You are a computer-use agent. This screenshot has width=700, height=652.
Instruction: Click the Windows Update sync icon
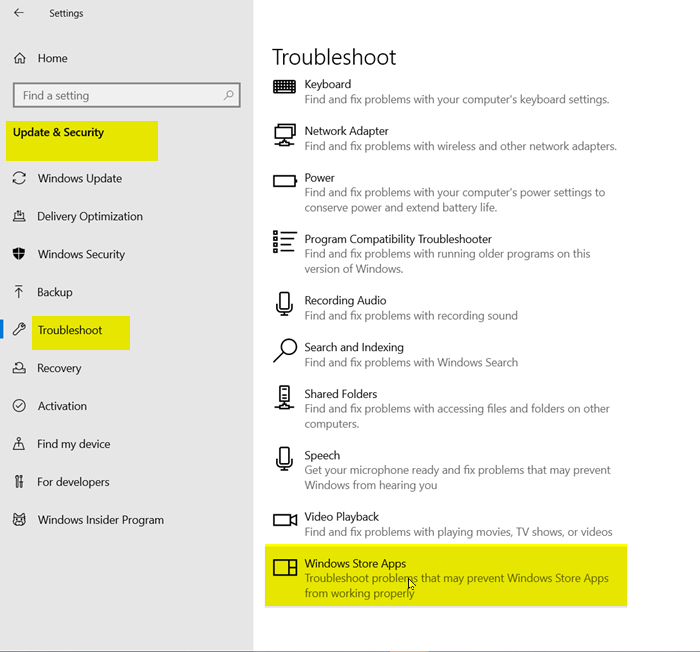[19, 178]
